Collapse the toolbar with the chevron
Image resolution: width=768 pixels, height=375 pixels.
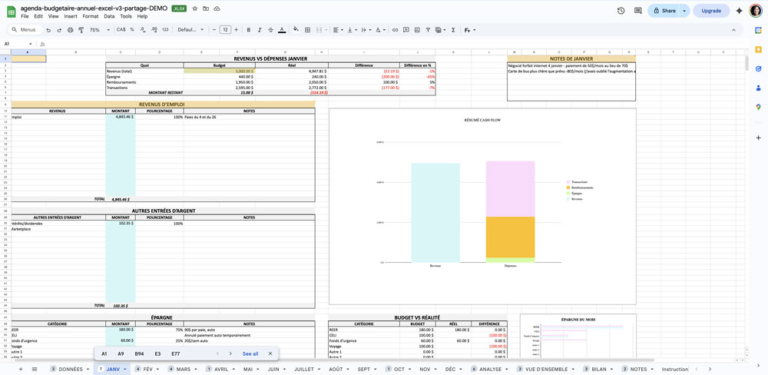pyautogui.click(x=733, y=30)
